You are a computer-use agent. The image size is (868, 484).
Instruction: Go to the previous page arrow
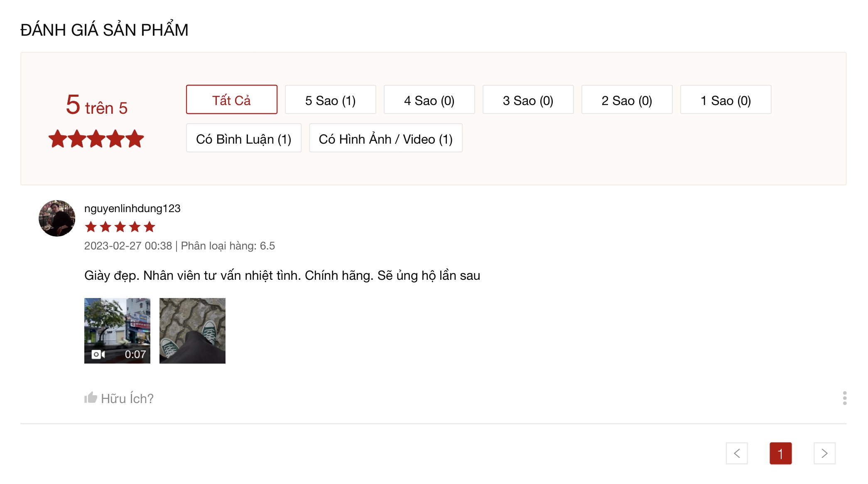click(737, 453)
